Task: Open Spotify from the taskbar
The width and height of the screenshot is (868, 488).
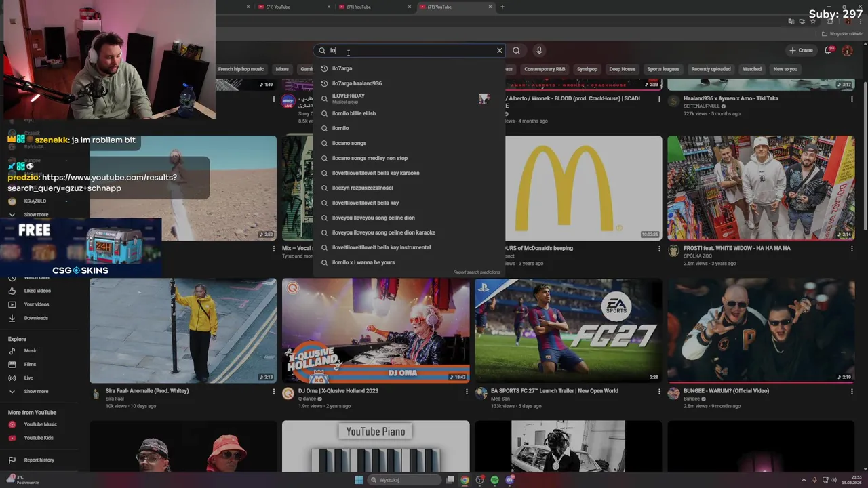Action: (494, 480)
